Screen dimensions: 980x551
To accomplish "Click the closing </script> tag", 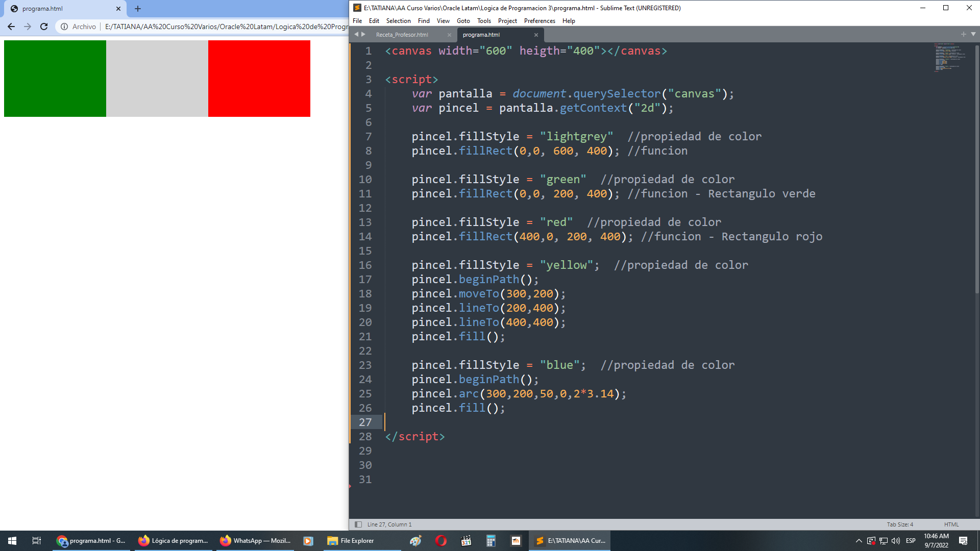I will (415, 437).
